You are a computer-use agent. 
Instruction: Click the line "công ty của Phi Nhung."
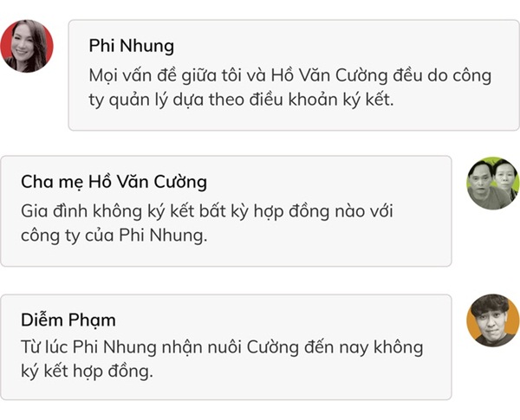click(x=114, y=235)
